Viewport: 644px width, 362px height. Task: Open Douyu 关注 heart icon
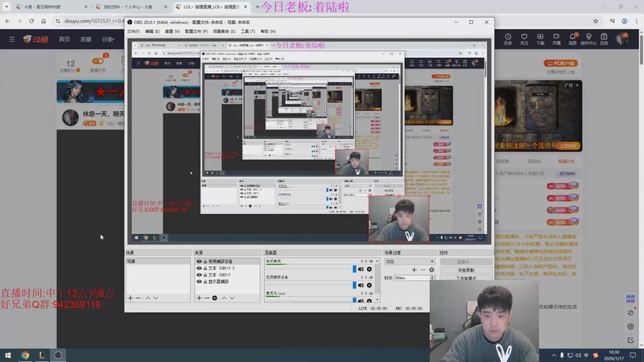click(524, 39)
